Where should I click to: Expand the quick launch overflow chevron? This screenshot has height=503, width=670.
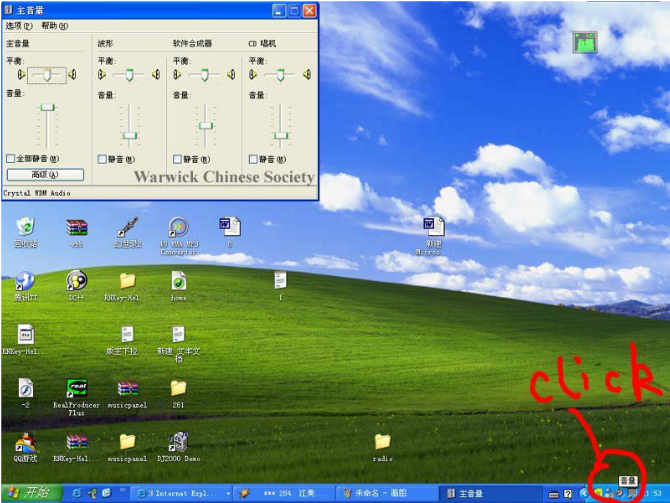[122, 490]
